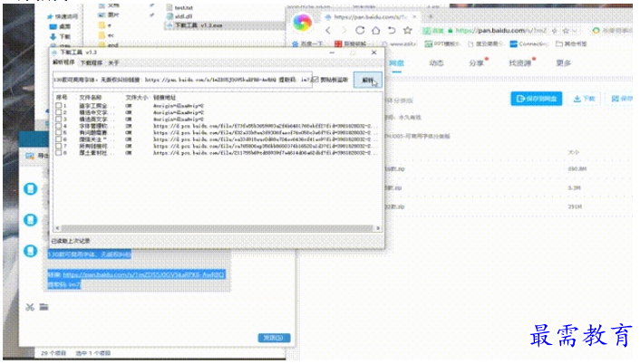640x364 pixels.
Task: Open a new browser tab with plus
Action: click(x=431, y=17)
